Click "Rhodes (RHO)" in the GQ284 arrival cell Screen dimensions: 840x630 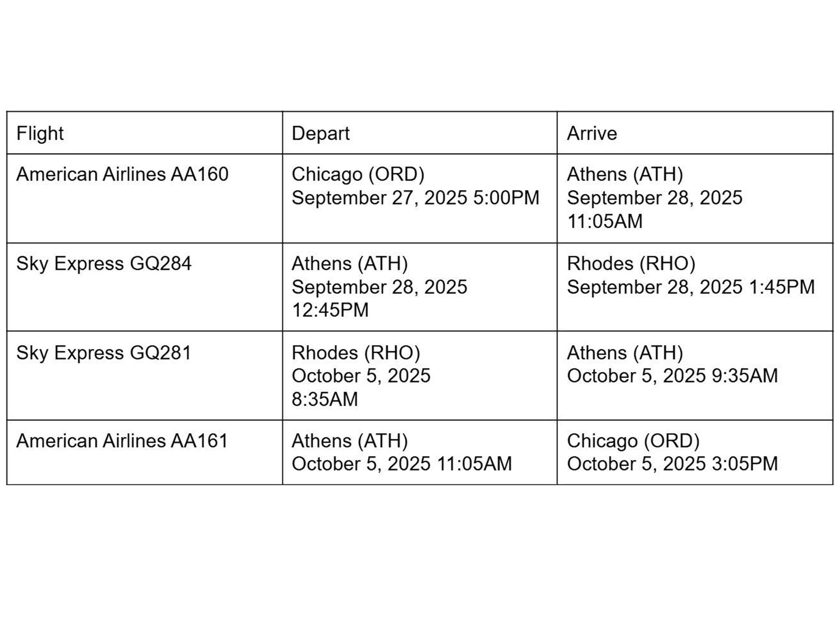[x=631, y=263]
